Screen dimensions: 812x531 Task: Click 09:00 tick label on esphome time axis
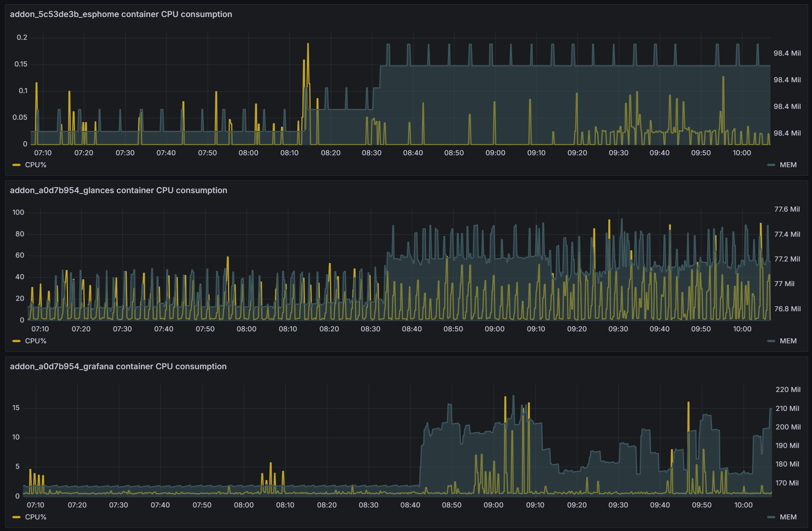(495, 153)
